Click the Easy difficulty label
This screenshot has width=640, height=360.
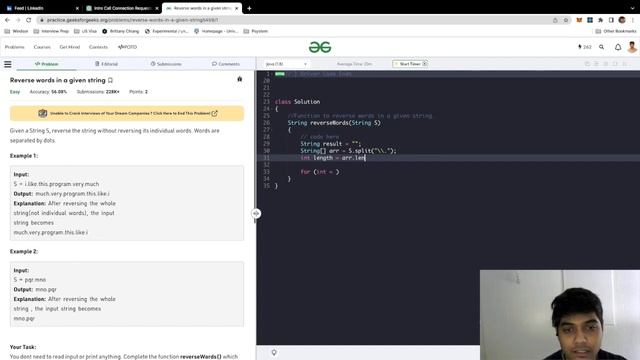tap(15, 92)
